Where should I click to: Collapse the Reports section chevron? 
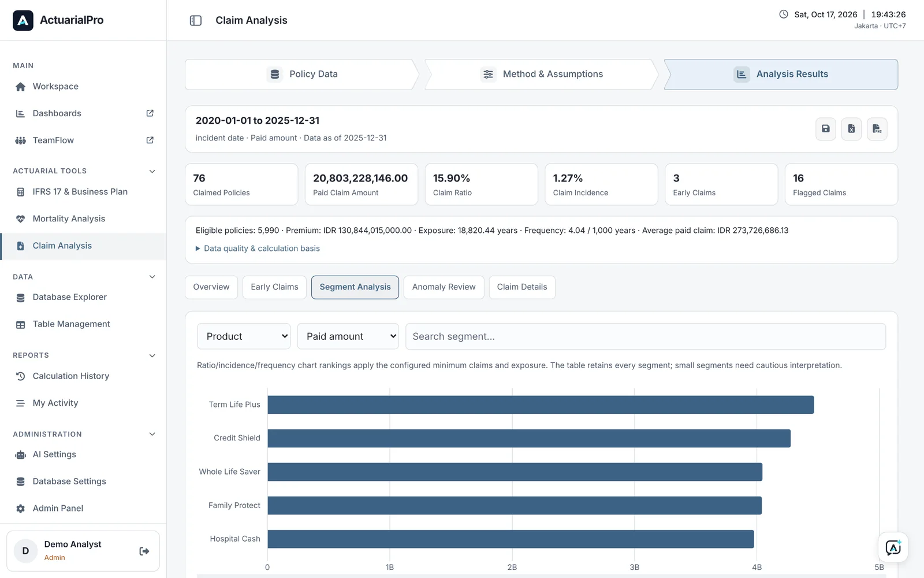pyautogui.click(x=152, y=355)
